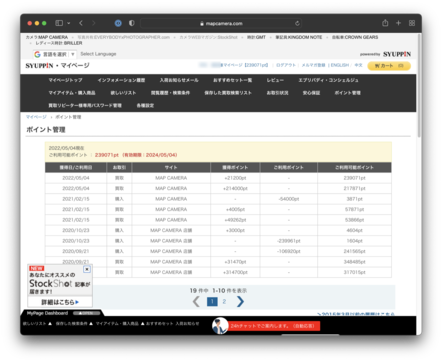Open the レディース時計 BRILLER link
The image size is (442, 362).
59,43
